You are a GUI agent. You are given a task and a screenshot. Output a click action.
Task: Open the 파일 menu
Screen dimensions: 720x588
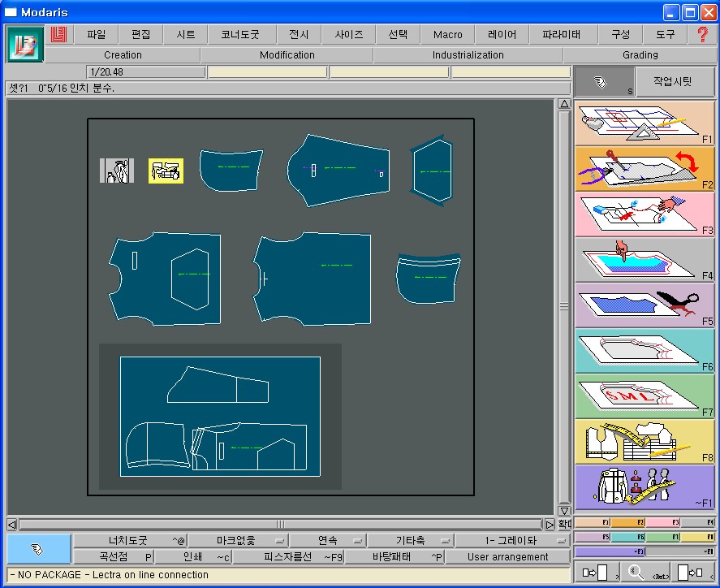click(x=97, y=34)
